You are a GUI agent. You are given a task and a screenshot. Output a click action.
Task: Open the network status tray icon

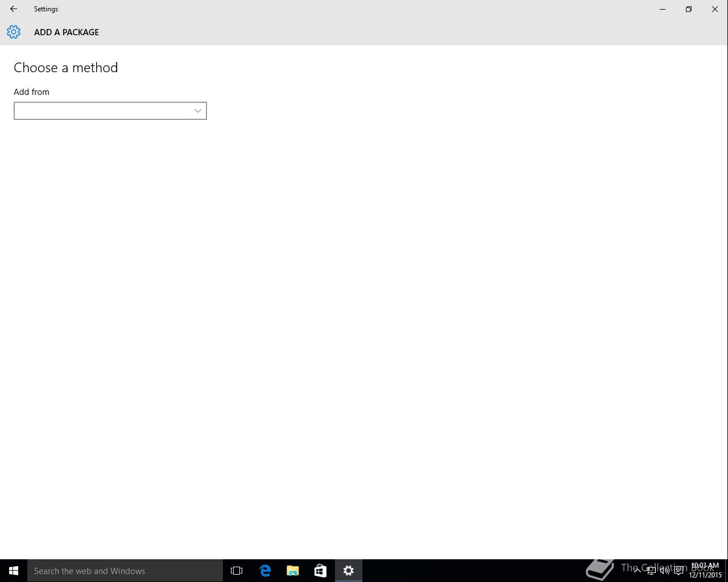point(651,571)
